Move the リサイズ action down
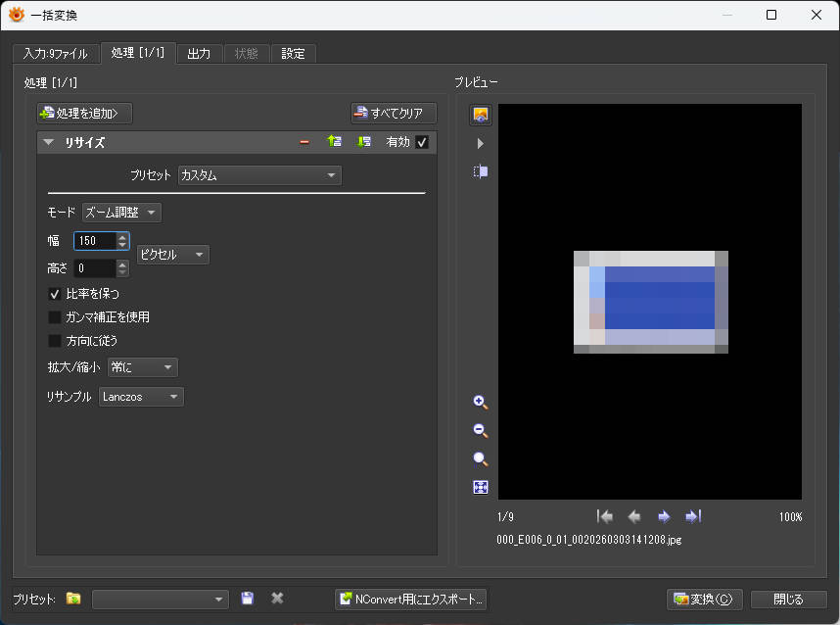Image resolution: width=840 pixels, height=625 pixels. pyautogui.click(x=364, y=142)
